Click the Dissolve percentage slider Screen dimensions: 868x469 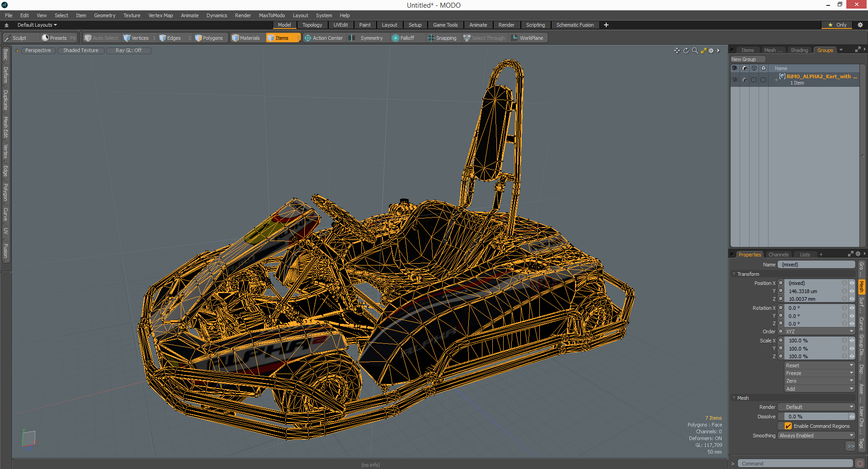coord(816,417)
